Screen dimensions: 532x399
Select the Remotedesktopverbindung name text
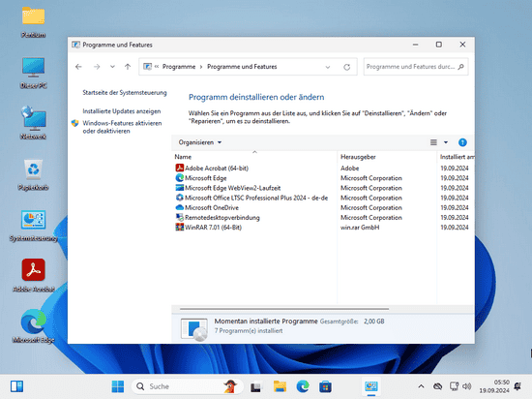222,217
